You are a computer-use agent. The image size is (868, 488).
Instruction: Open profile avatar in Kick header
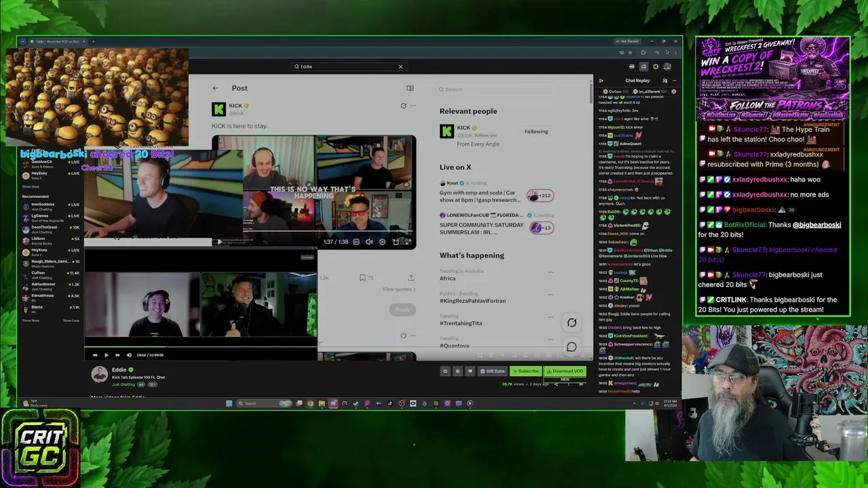667,66
